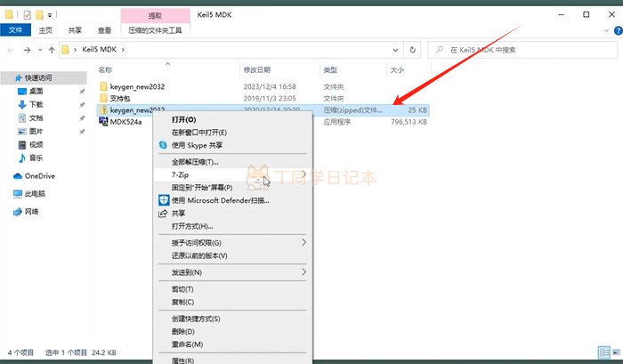Open 图片 in the sidebar
Image resolution: width=623 pixels, height=364 pixels.
[x=36, y=131]
